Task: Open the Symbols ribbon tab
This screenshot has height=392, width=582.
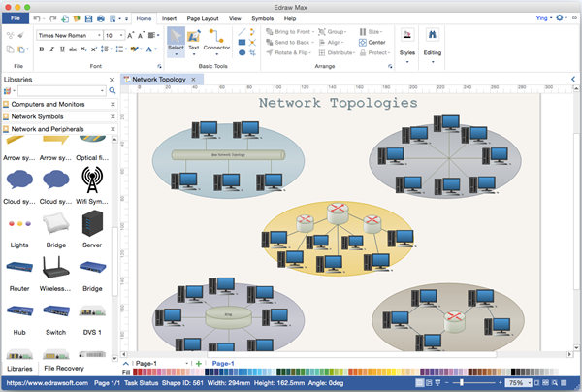Action: click(262, 18)
